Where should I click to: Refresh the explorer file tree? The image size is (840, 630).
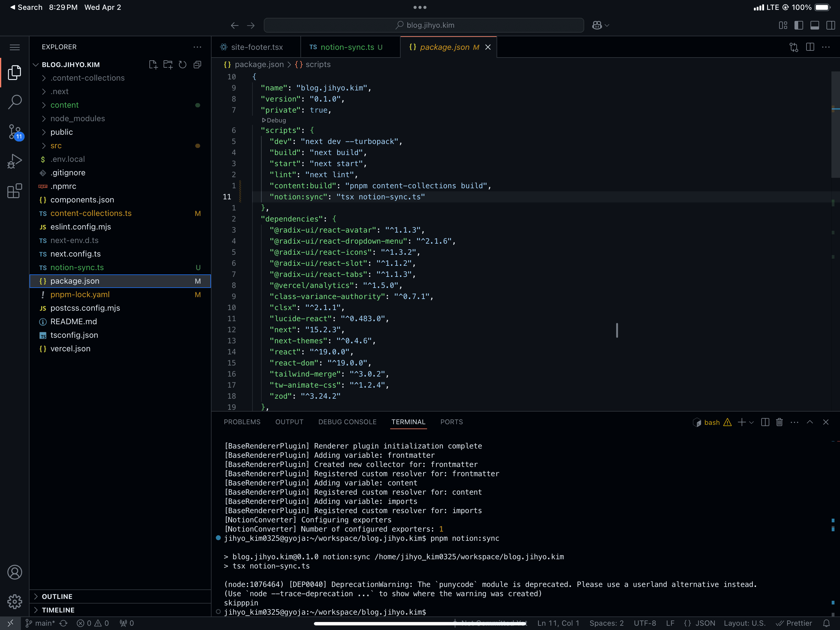[183, 65]
